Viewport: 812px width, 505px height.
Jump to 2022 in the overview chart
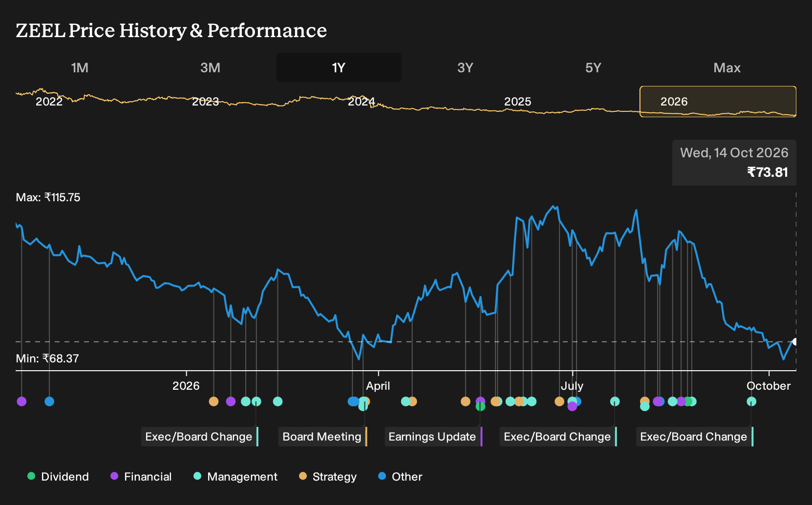49,102
